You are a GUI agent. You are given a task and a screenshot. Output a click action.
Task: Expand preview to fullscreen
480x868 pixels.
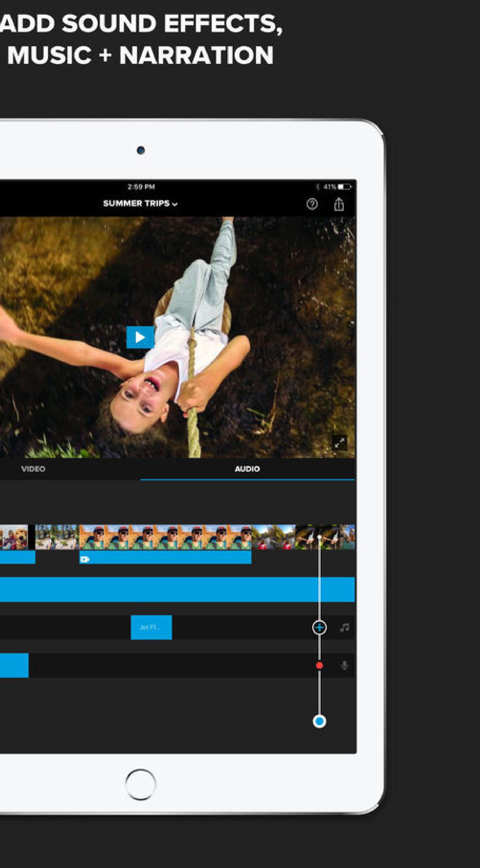[x=340, y=443]
